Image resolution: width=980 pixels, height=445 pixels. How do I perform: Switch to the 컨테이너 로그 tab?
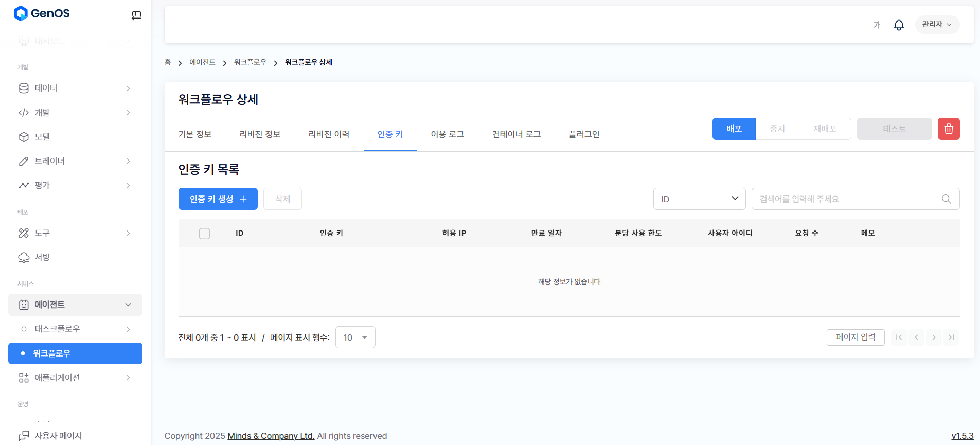click(516, 134)
